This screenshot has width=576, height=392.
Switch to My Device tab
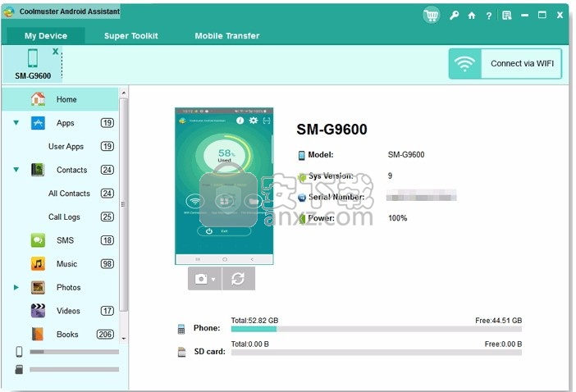[46, 36]
